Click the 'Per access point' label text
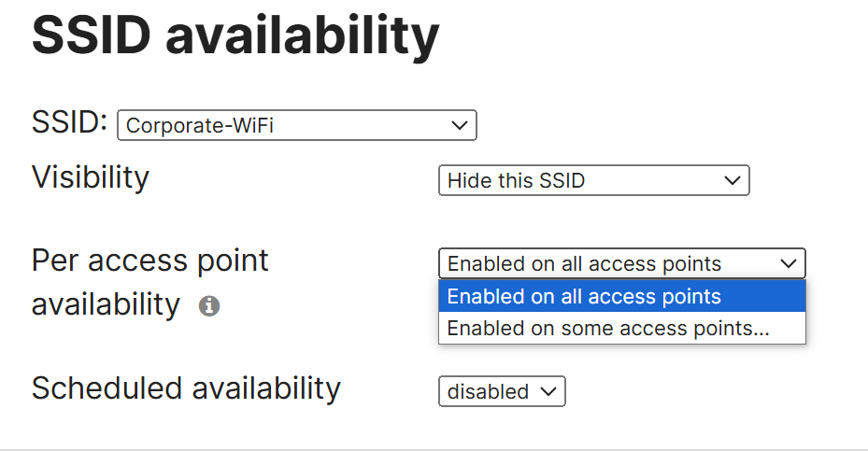The height and width of the screenshot is (451, 868). [150, 261]
